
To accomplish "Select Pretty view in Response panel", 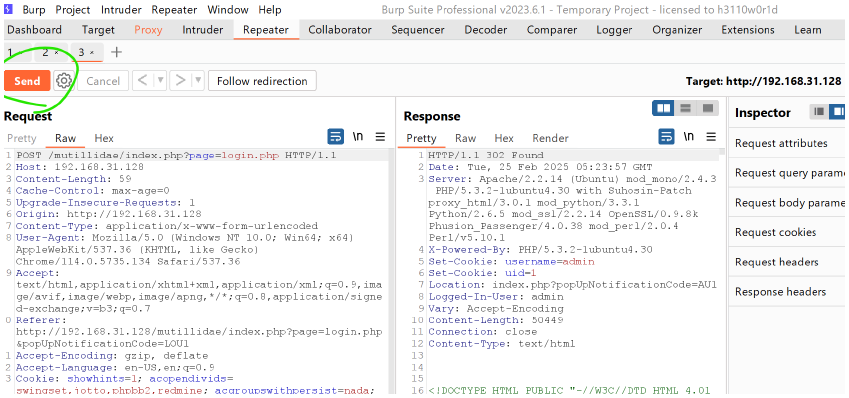I will pyautogui.click(x=421, y=138).
